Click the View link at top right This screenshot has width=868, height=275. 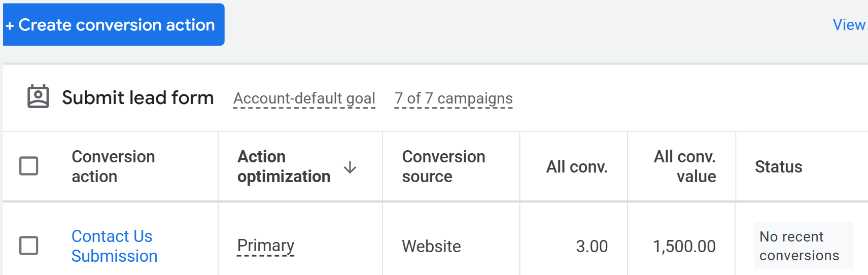pyautogui.click(x=848, y=25)
